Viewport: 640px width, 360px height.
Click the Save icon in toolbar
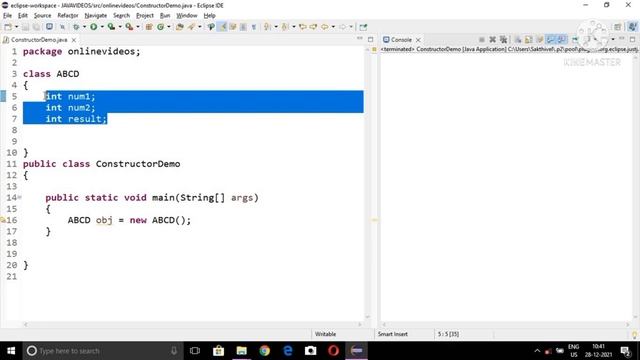coord(25,27)
